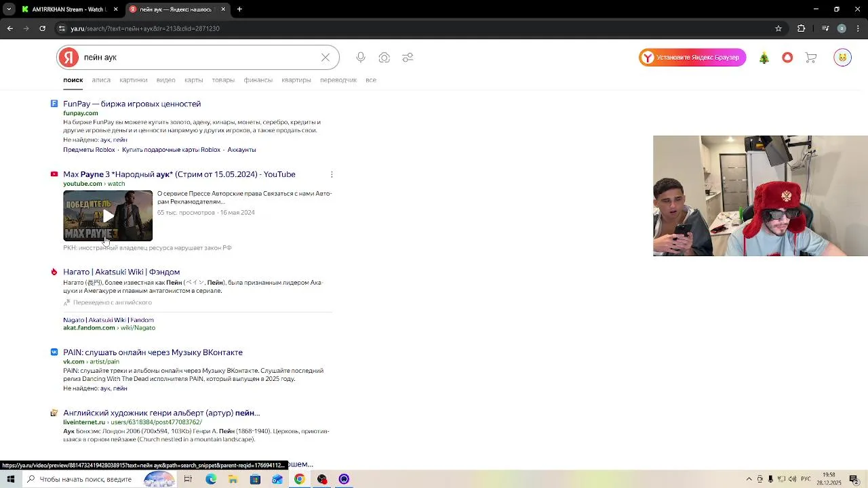Open 'Аккаунты' sublink under FunPay
Image resolution: width=868 pixels, height=488 pixels.
[242, 150]
